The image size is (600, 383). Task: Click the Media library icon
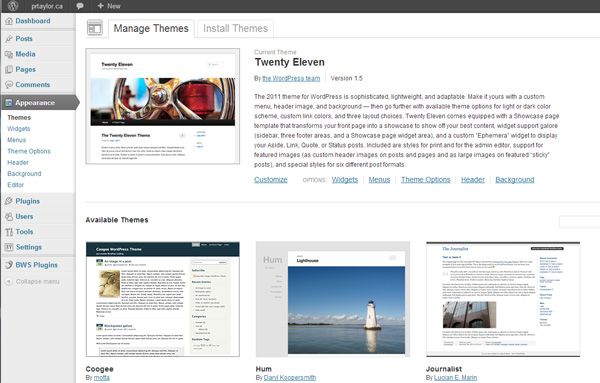click(x=9, y=54)
